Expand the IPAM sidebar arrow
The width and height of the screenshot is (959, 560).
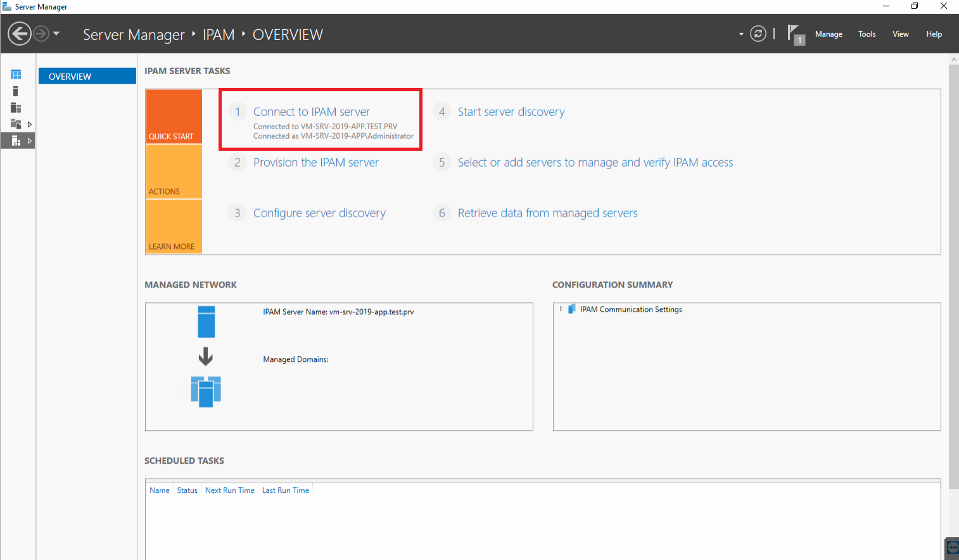(x=29, y=141)
